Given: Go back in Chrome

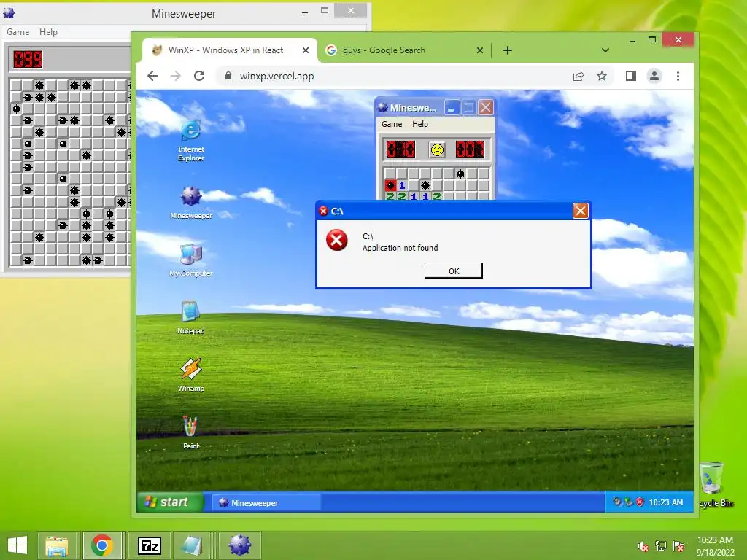Looking at the screenshot, I should 152,76.
